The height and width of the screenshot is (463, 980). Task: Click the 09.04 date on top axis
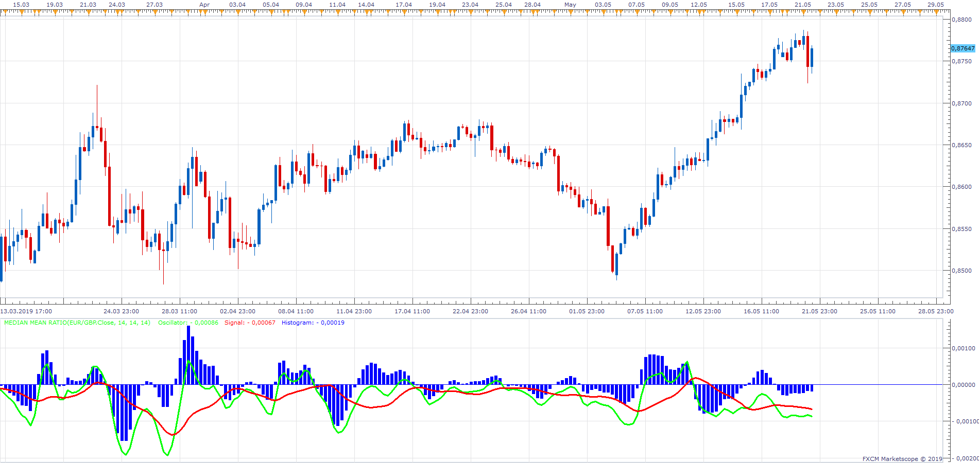pyautogui.click(x=304, y=5)
